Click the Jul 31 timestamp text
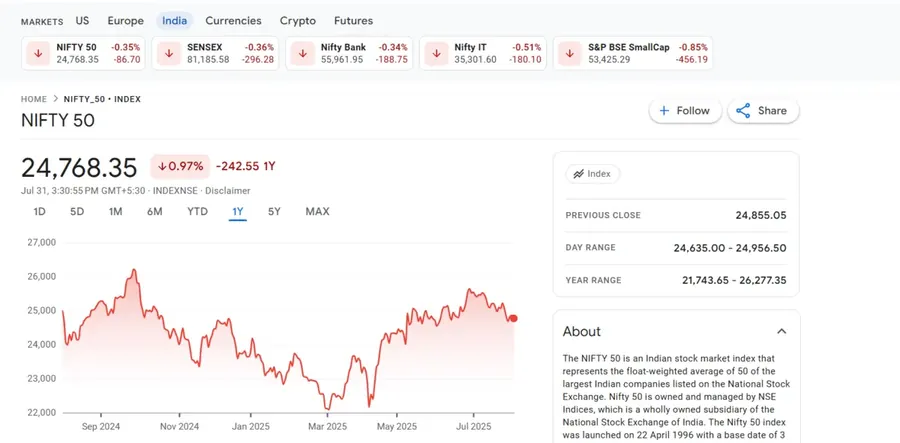The image size is (900, 443). point(85,191)
